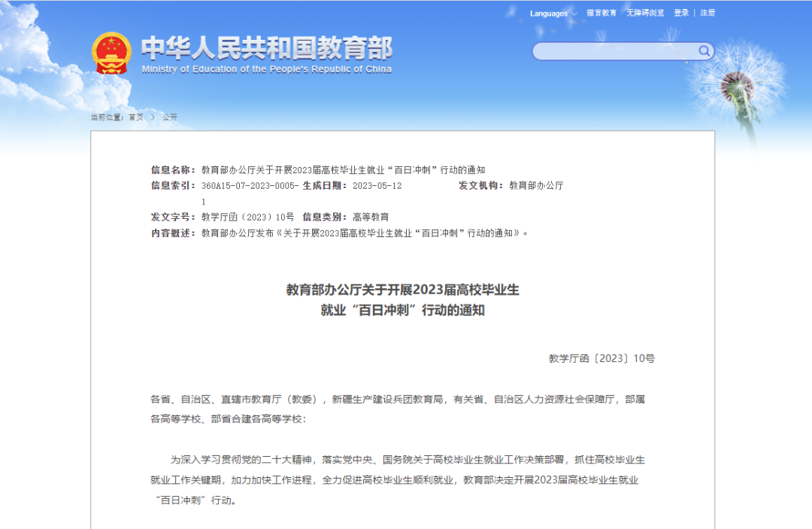Go to 首页 in breadcrumb
This screenshot has height=529, width=812.
[135, 117]
